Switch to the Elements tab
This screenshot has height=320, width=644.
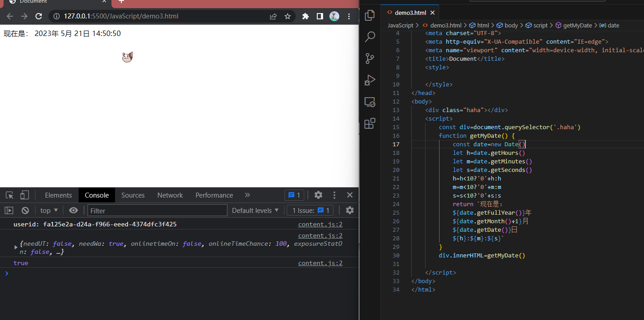click(x=58, y=195)
